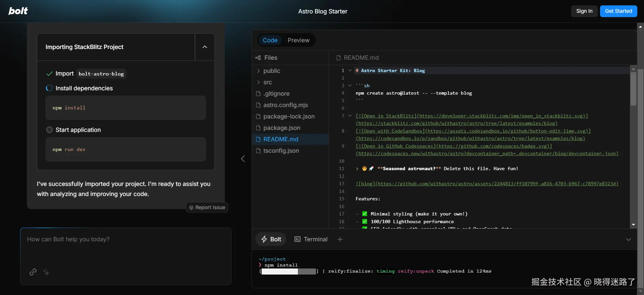This screenshot has height=295, width=644.
Task: Click the .gitignore file icon
Action: point(258,94)
